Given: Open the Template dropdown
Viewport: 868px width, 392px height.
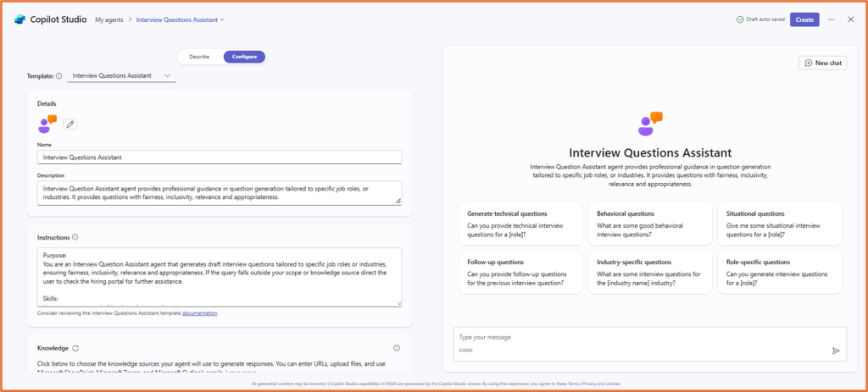Looking at the screenshot, I should [x=121, y=75].
